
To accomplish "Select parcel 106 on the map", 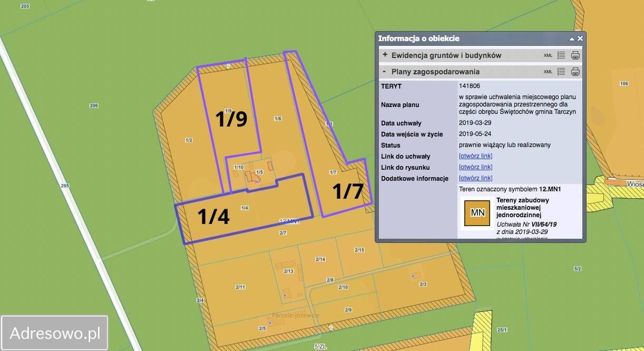I will (x=625, y=84).
